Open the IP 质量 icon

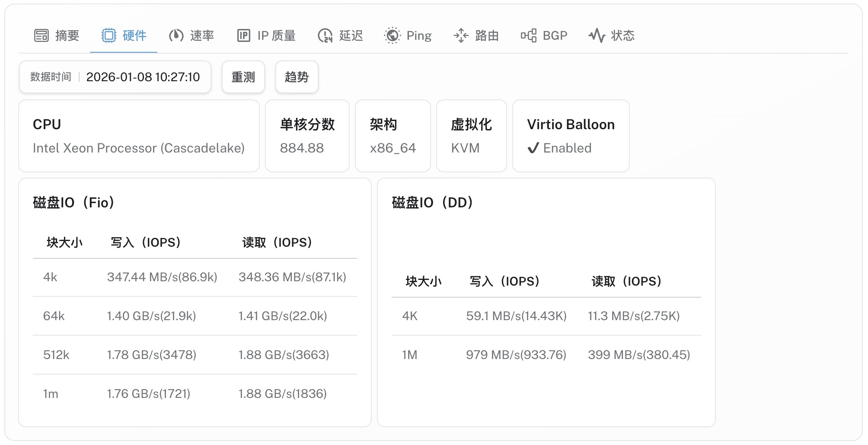click(244, 36)
